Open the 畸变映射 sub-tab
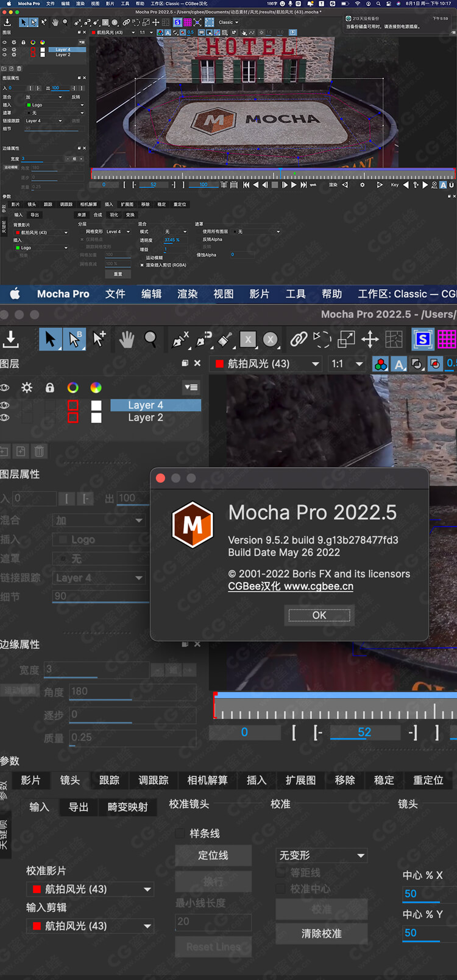Screen dimensions: 457x980 127,807
